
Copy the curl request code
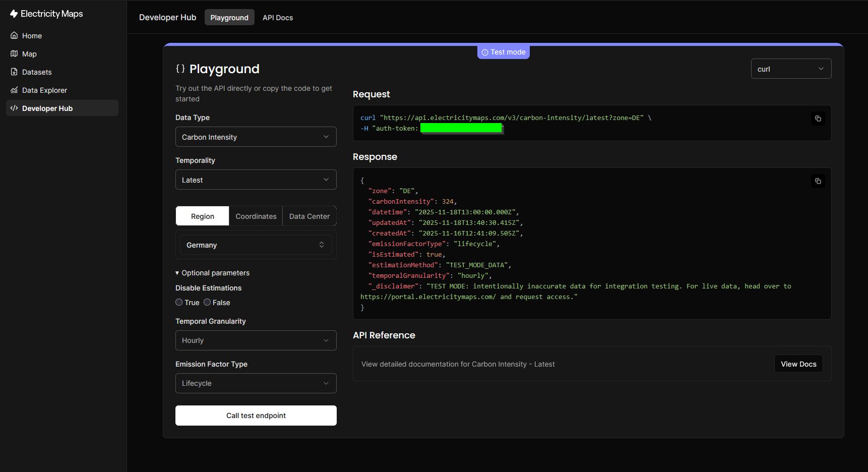(x=818, y=119)
